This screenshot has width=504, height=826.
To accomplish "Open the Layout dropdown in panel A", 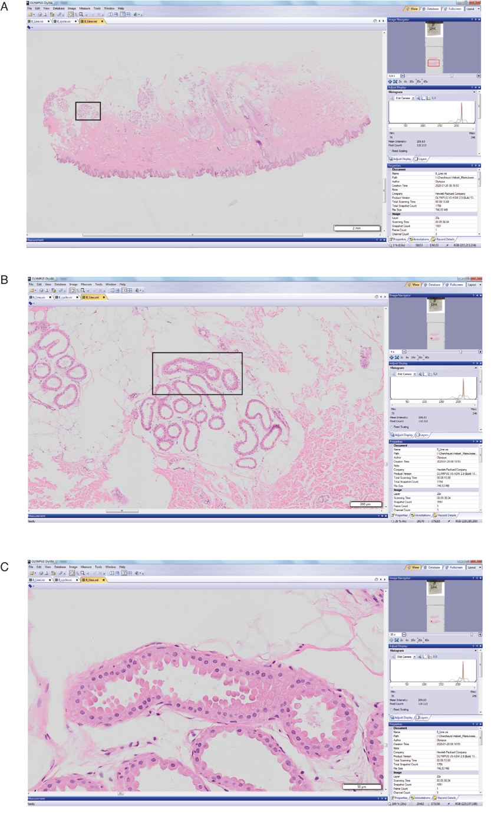I will [x=473, y=9].
